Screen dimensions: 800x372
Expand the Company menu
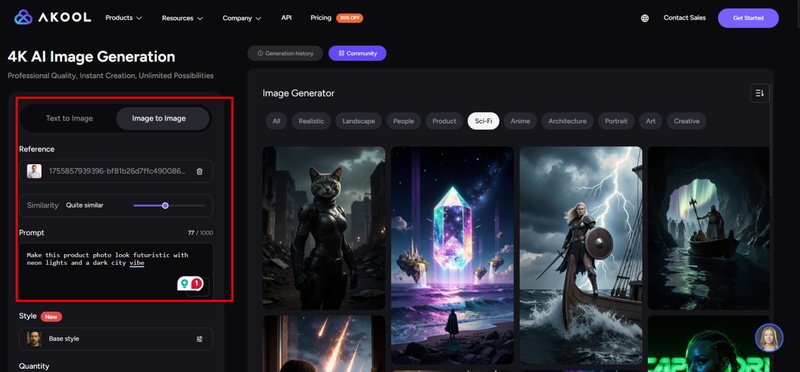click(x=242, y=18)
